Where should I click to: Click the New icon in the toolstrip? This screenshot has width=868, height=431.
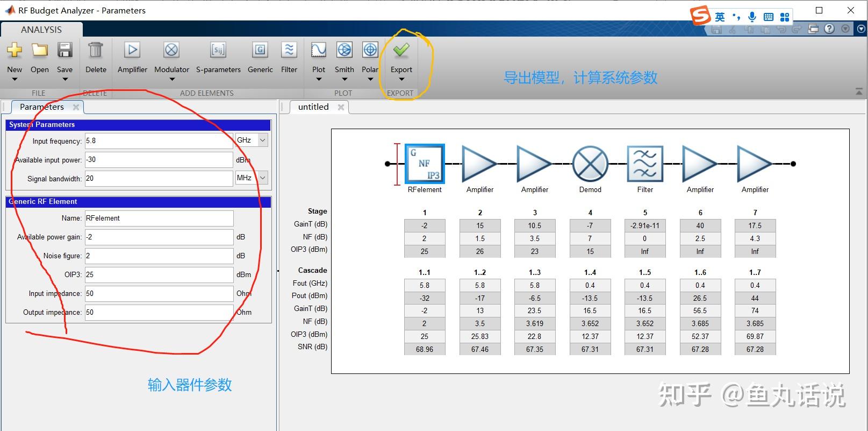(15, 51)
